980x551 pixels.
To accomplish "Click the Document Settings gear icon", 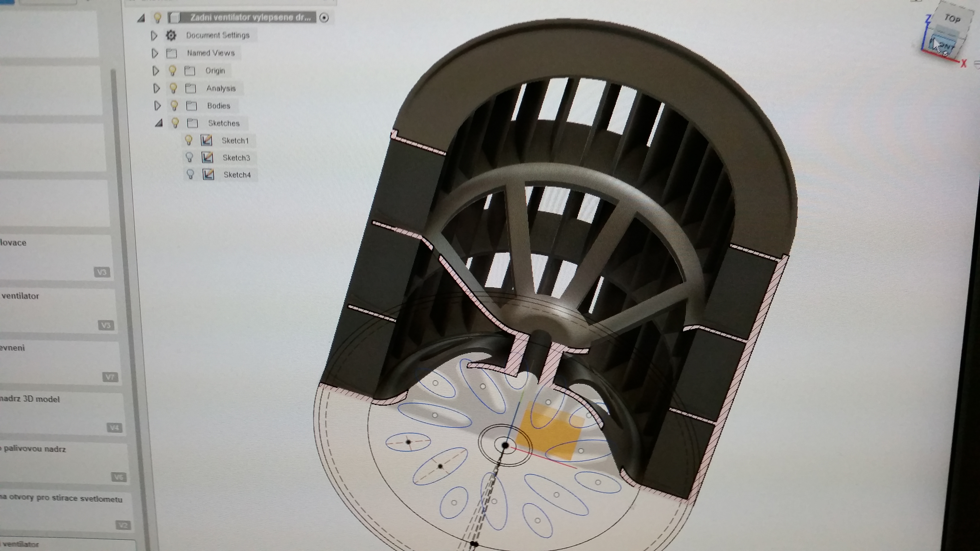I will pos(171,35).
